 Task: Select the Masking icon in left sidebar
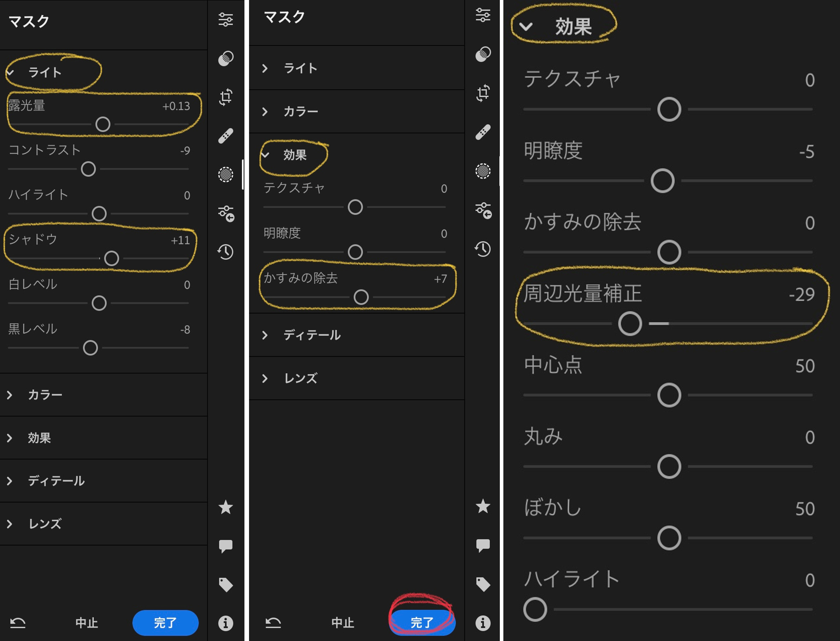(226, 174)
